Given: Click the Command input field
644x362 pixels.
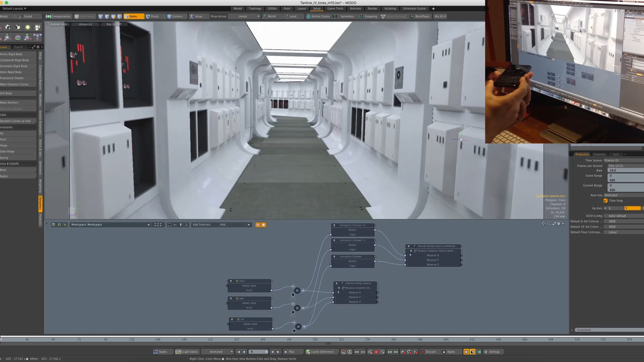Looking at the screenshot, I should (609, 330).
